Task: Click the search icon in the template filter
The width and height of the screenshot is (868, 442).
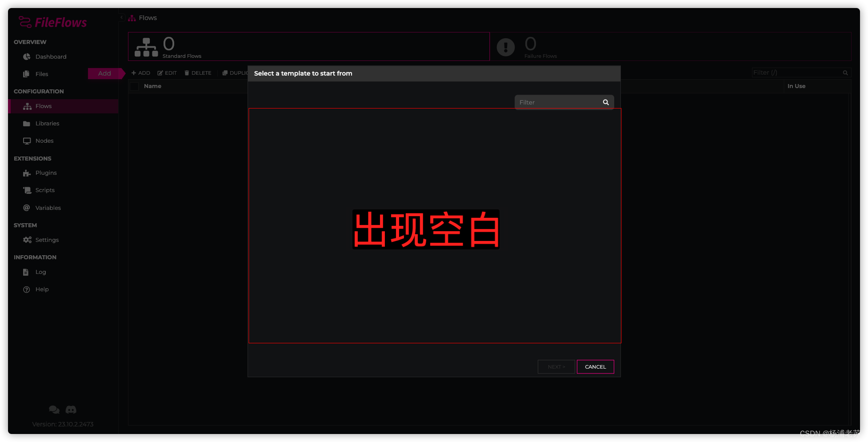Action: [x=606, y=102]
